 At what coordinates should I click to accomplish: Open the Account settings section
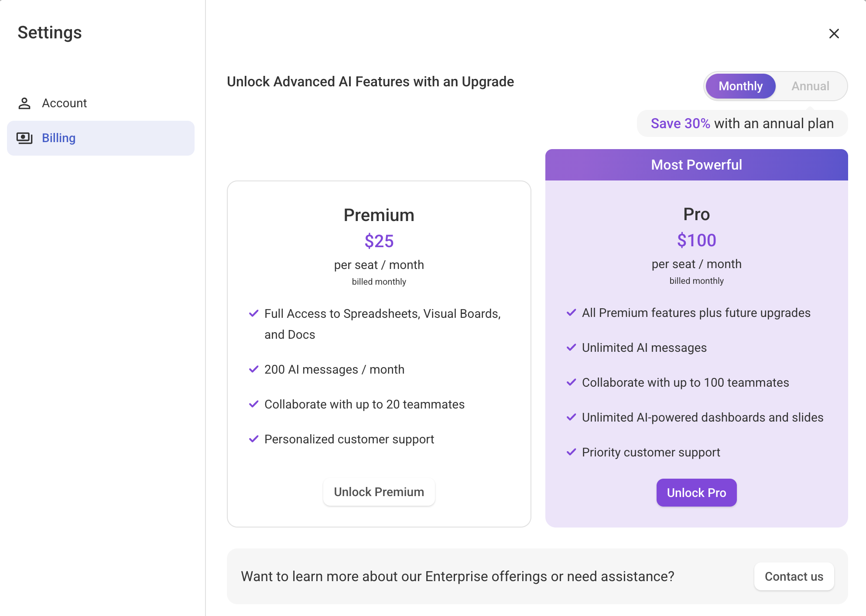coord(64,103)
